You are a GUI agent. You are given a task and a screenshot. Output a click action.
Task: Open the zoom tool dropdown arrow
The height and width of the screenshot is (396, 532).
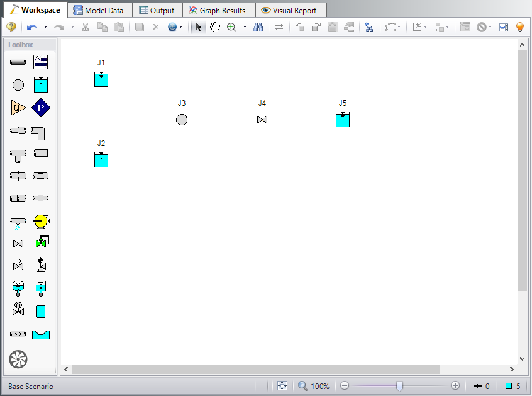click(x=245, y=27)
